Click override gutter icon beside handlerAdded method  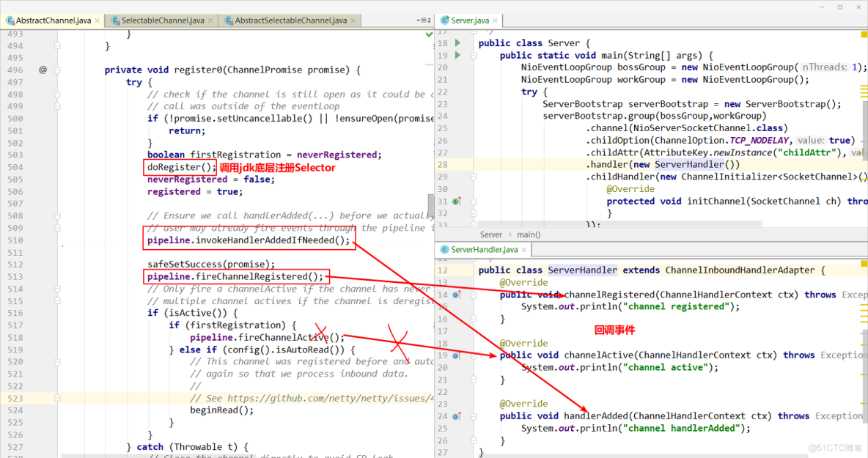click(456, 416)
